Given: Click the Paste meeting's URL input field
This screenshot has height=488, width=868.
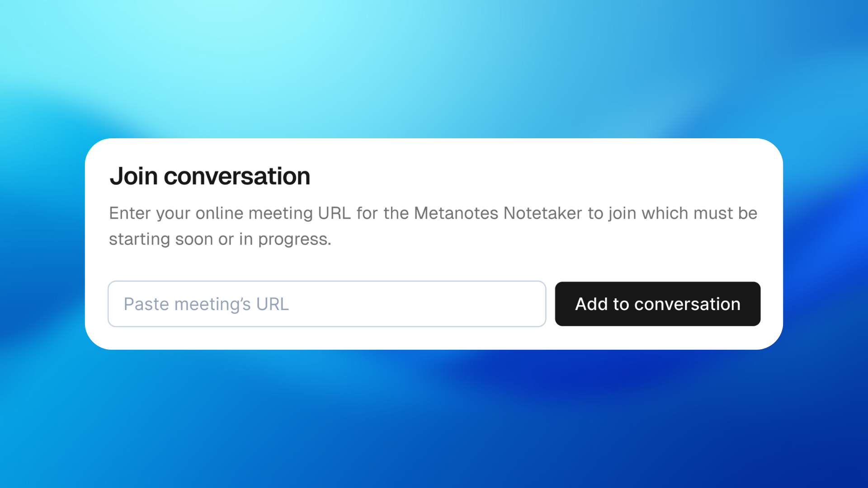Looking at the screenshot, I should click(326, 304).
